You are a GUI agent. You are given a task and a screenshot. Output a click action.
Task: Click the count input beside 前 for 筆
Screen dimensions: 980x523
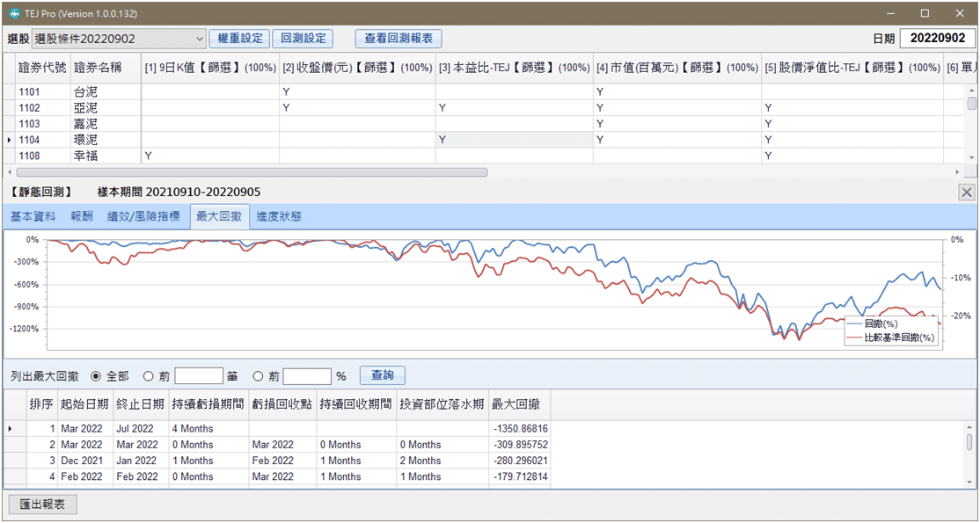(198, 374)
